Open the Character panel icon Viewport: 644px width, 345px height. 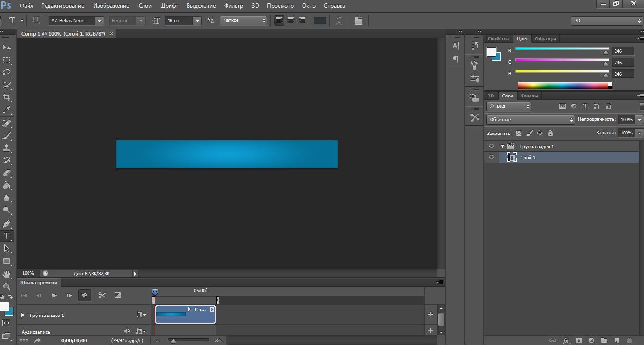tap(455, 46)
